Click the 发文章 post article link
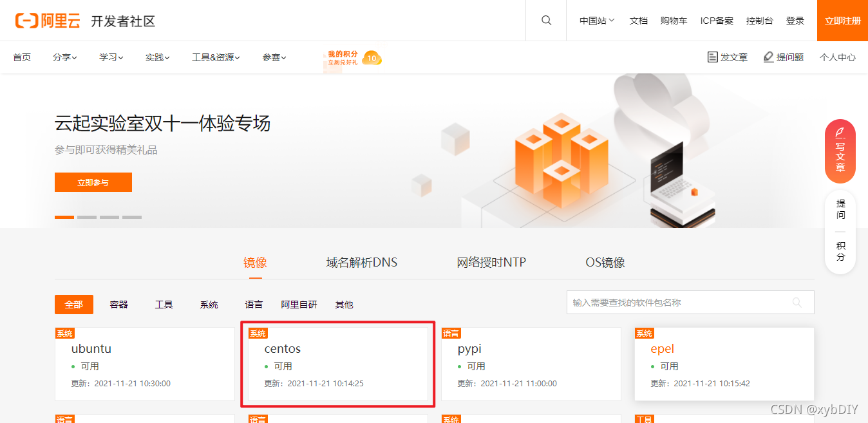The width and height of the screenshot is (868, 423). tap(728, 57)
